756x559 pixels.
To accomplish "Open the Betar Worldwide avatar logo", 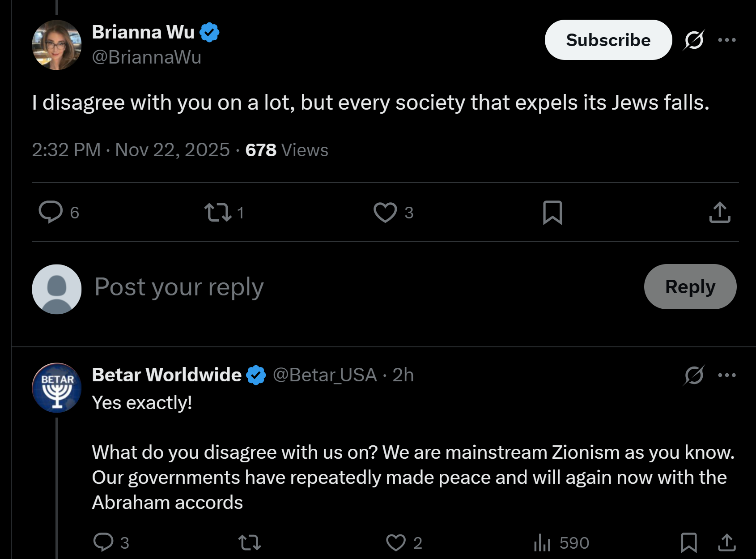I will tap(57, 388).
